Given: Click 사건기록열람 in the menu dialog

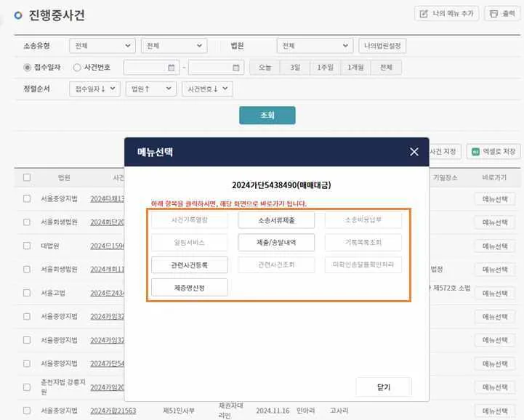Looking at the screenshot, I should click(190, 220).
